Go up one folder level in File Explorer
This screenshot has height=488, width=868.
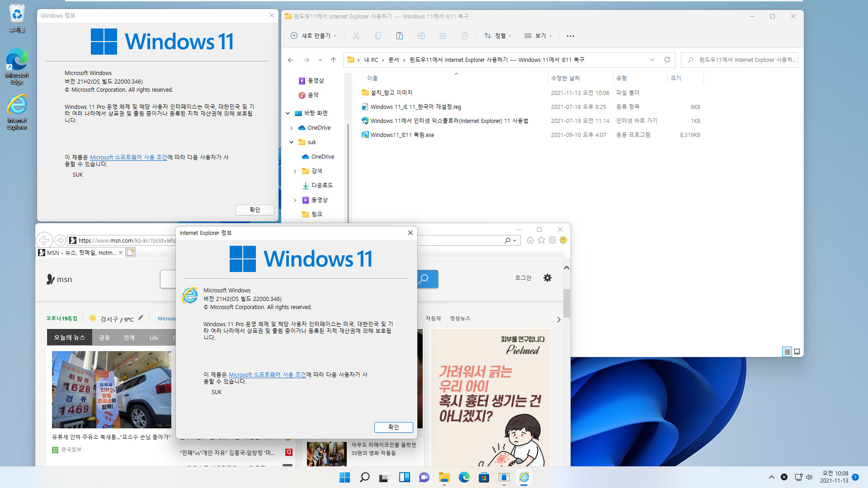pyautogui.click(x=333, y=60)
